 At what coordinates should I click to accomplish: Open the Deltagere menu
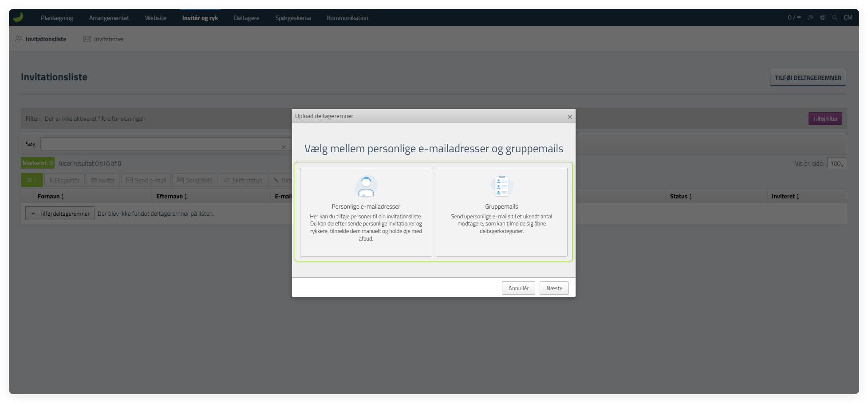coord(247,18)
